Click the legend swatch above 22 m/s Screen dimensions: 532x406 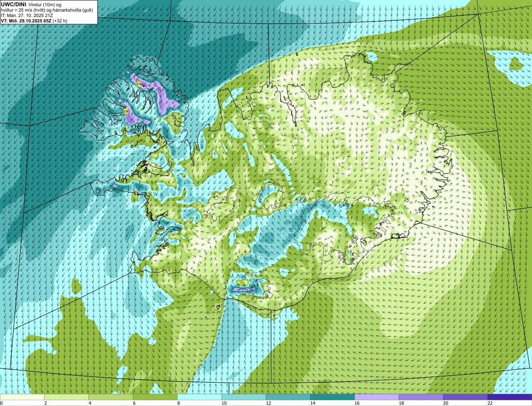pyautogui.click(x=510, y=397)
